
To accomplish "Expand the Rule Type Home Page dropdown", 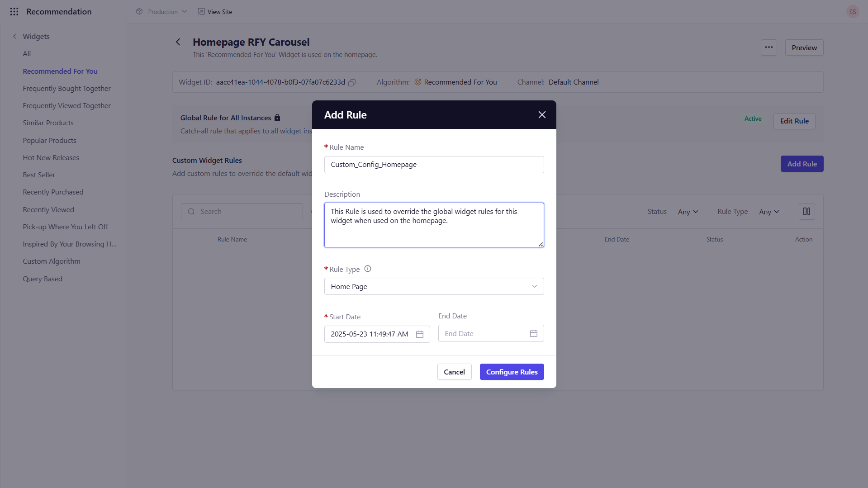I will (x=433, y=286).
